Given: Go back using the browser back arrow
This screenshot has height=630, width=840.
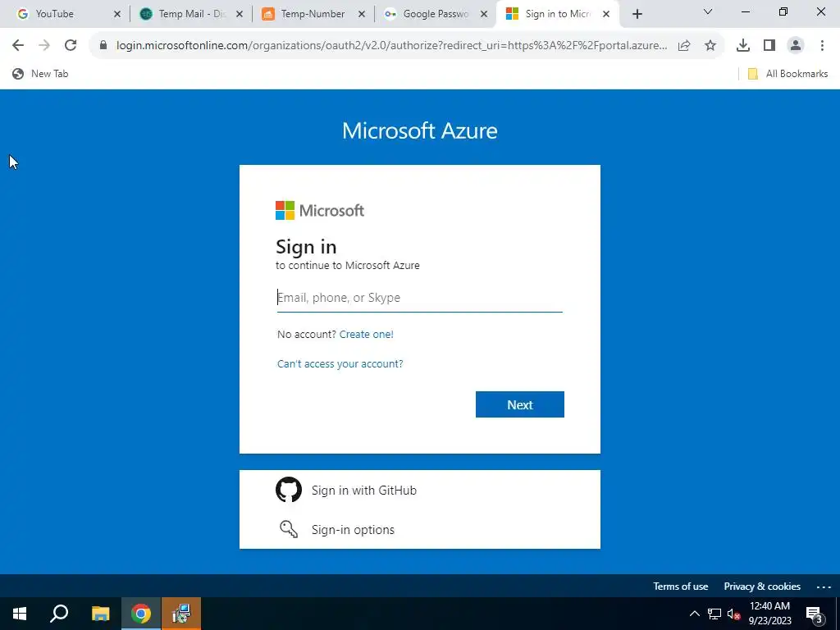Looking at the screenshot, I should (18, 46).
